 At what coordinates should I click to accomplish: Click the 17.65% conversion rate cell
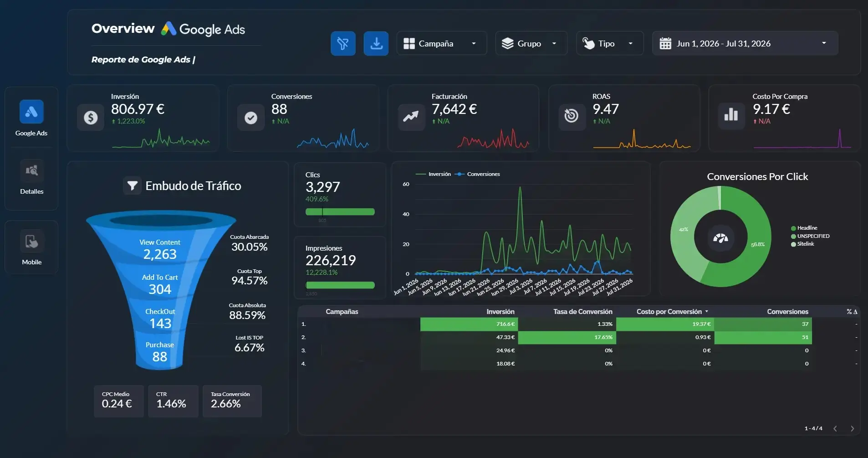(567, 337)
